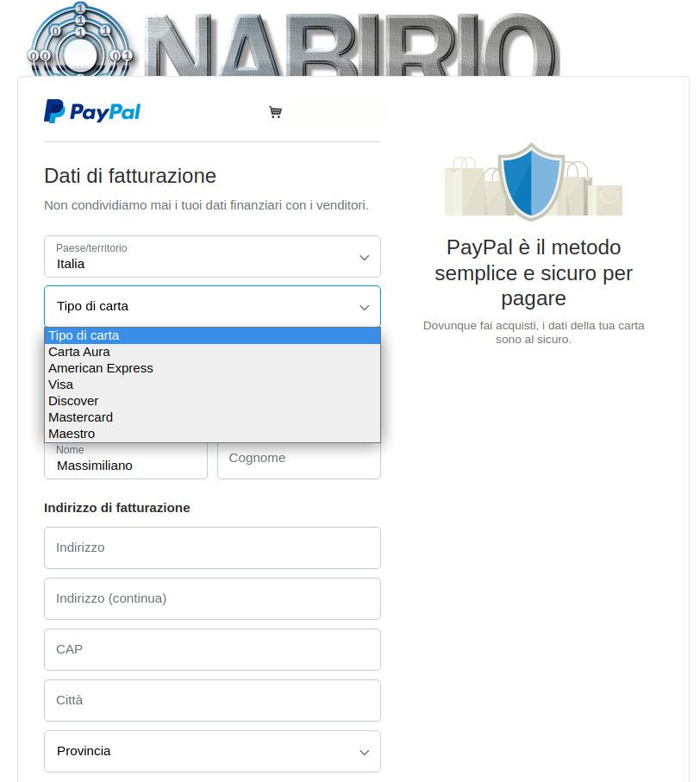
Task: Choose Maestro card type
Action: [x=212, y=434]
